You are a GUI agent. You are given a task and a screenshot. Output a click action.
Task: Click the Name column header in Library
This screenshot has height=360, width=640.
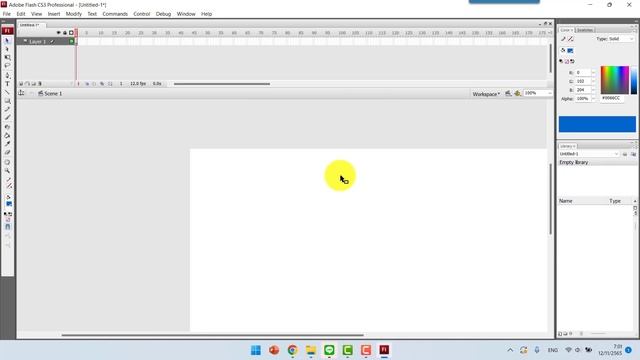(566, 201)
